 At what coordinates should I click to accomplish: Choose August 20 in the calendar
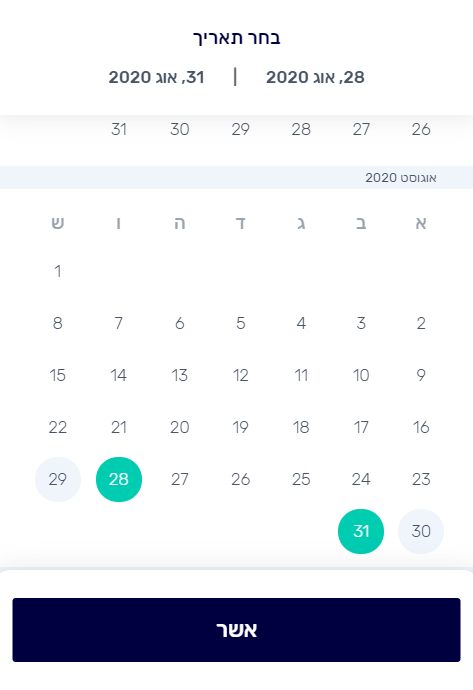tap(180, 427)
